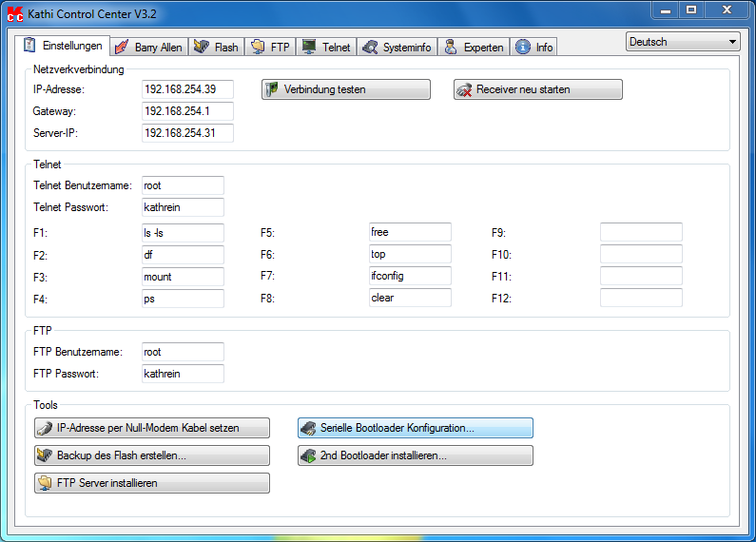756x542 pixels.
Task: Click the F5 field containing free
Action: [410, 232]
